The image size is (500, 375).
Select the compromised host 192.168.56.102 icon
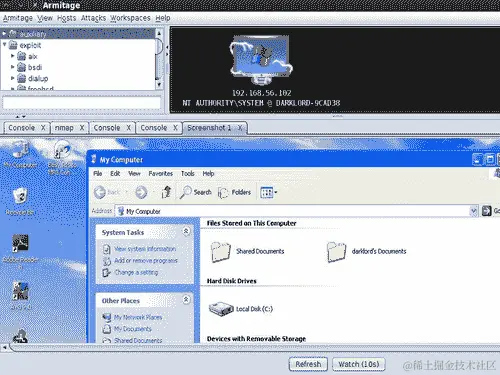(261, 59)
